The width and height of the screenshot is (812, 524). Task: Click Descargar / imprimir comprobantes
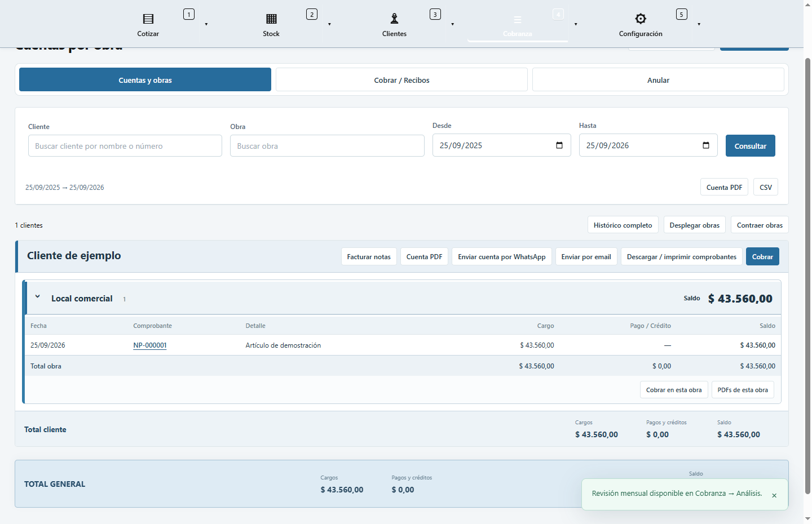[681, 256]
